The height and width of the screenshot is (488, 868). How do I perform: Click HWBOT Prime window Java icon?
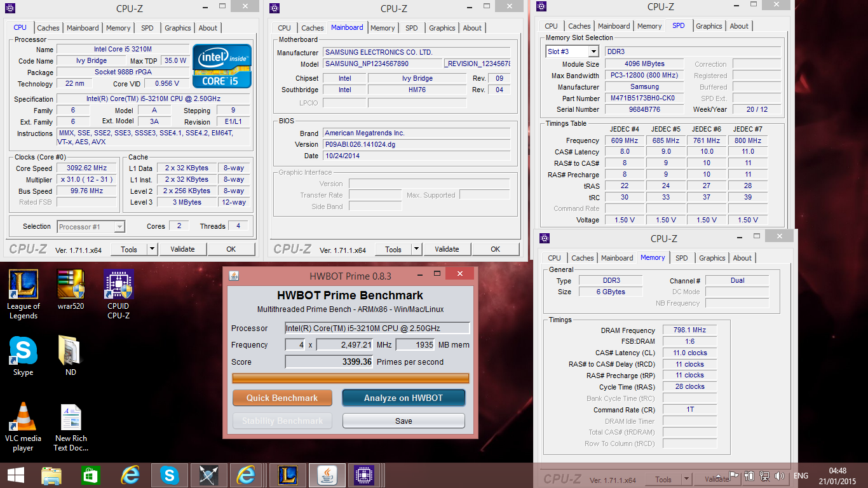234,276
